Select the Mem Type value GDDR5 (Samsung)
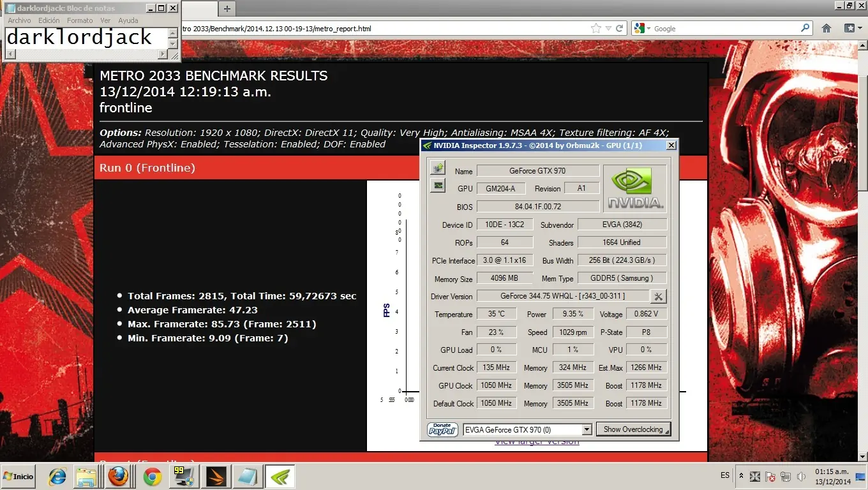Viewport: 868px width, 490px height. [622, 278]
